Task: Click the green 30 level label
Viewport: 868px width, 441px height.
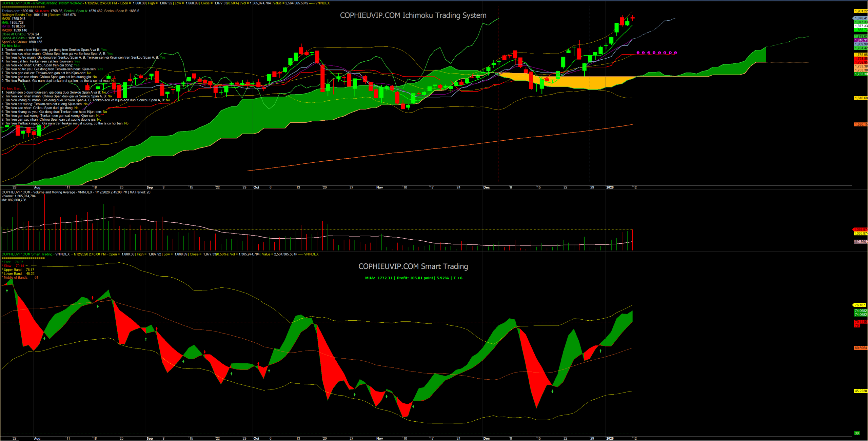Action: tap(857, 433)
